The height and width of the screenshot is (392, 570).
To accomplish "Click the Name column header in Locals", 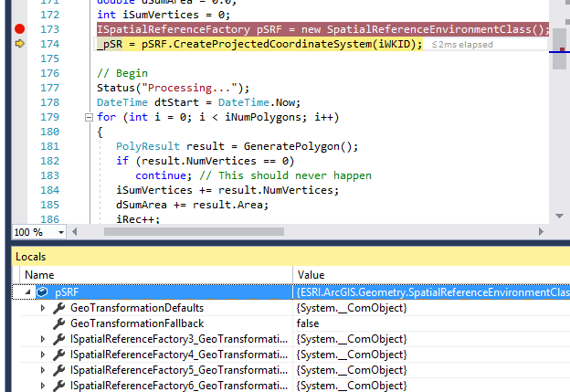I will click(x=156, y=275).
